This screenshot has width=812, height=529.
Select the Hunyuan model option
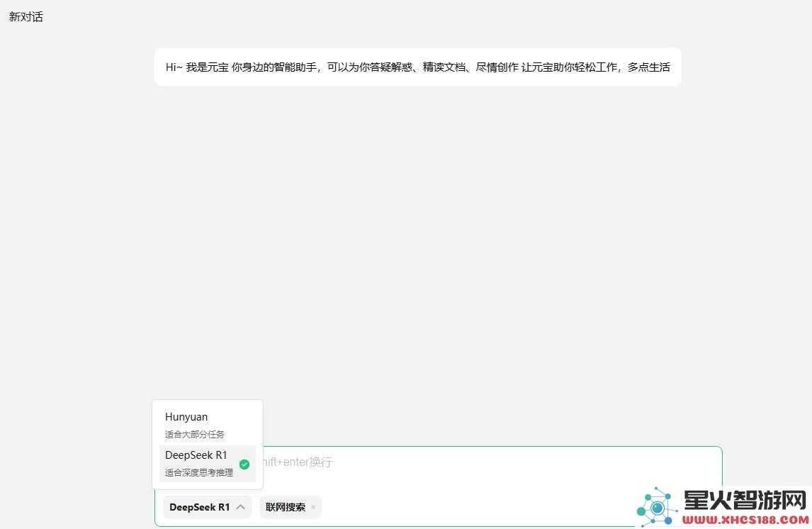pyautogui.click(x=207, y=425)
